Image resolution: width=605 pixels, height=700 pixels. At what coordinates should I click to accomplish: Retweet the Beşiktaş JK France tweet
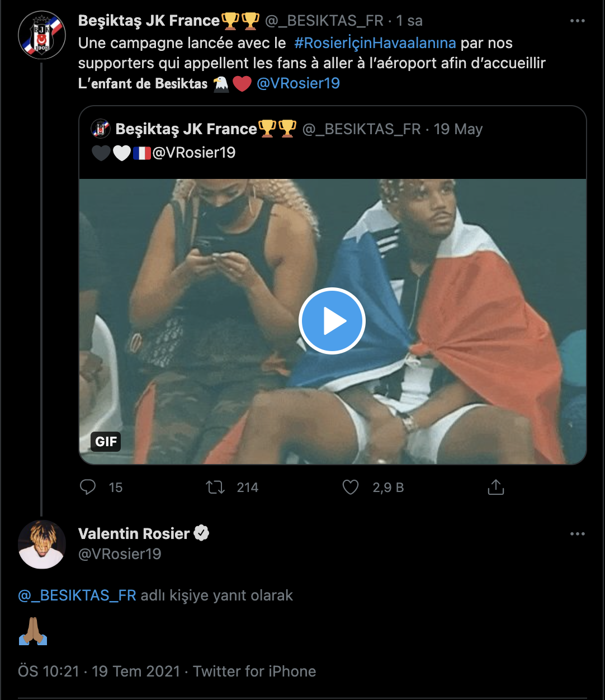pos(216,488)
